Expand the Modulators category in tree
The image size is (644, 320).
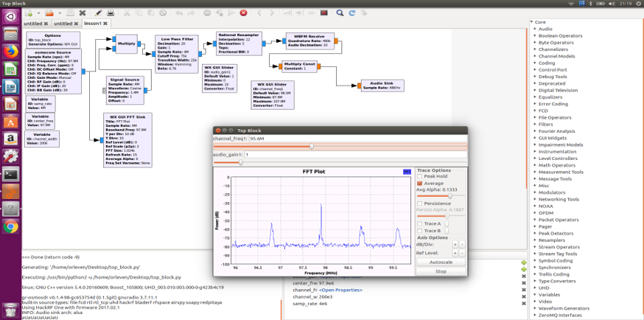tap(535, 192)
